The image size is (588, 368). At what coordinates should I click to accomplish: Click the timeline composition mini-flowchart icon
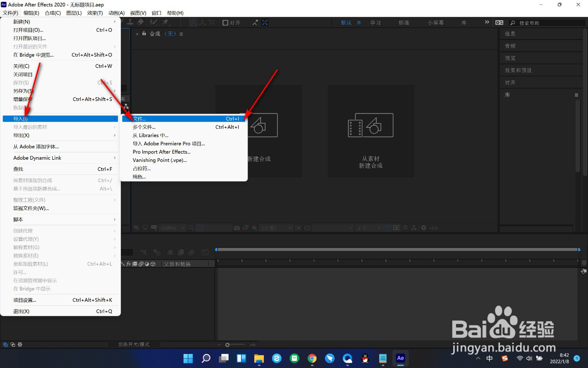coord(143,252)
